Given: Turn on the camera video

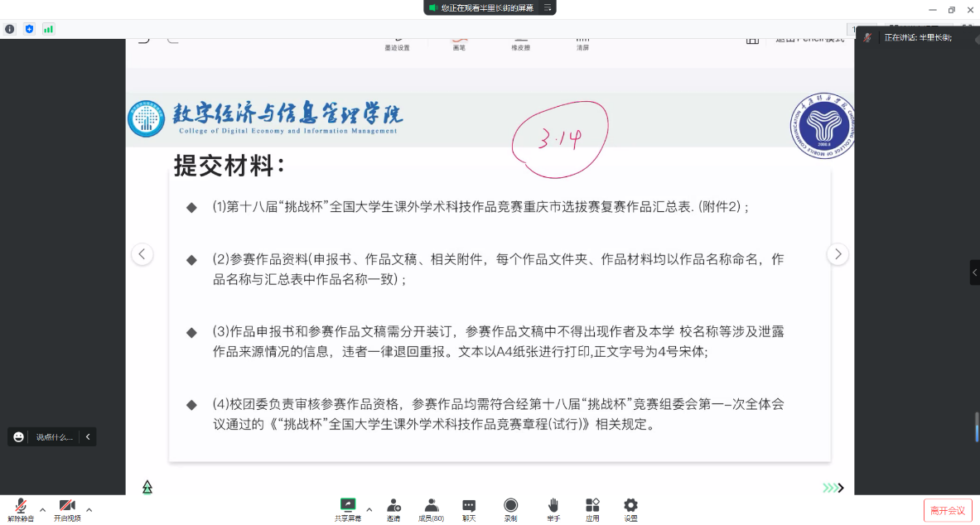Looking at the screenshot, I should pyautogui.click(x=67, y=506).
